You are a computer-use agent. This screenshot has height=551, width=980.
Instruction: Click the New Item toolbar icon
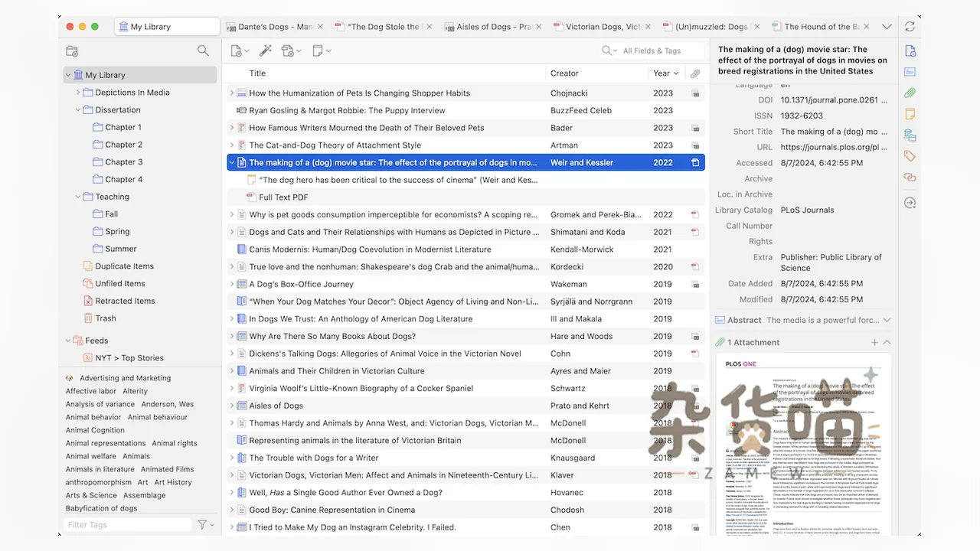[237, 51]
